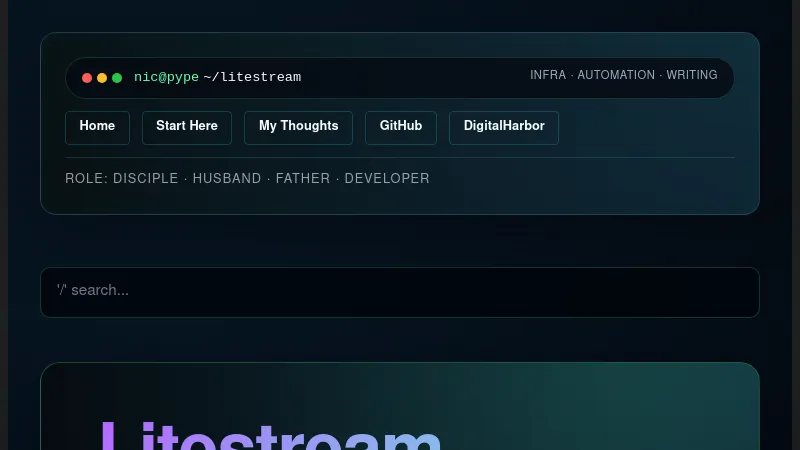Visit the DigitalHarbor link
The width and height of the screenshot is (800, 450).
point(504,127)
